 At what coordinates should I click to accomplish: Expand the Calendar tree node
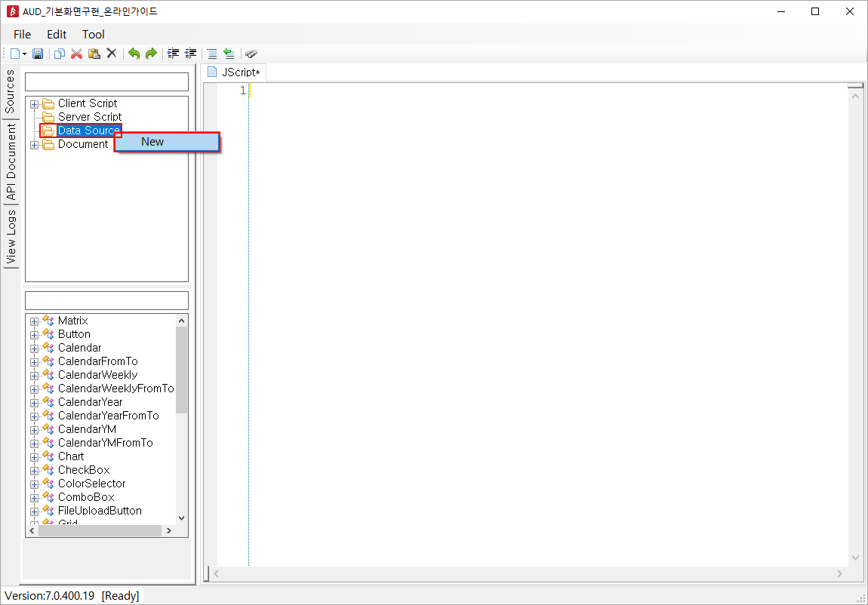(x=34, y=349)
